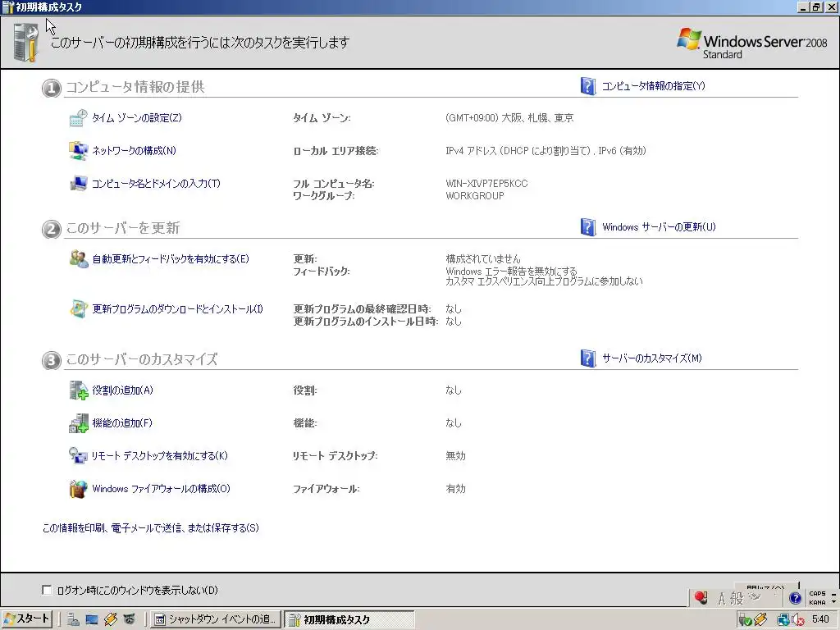Click the remote desktop status 無効
Viewport: 840px width, 630px height.
[x=455, y=456]
